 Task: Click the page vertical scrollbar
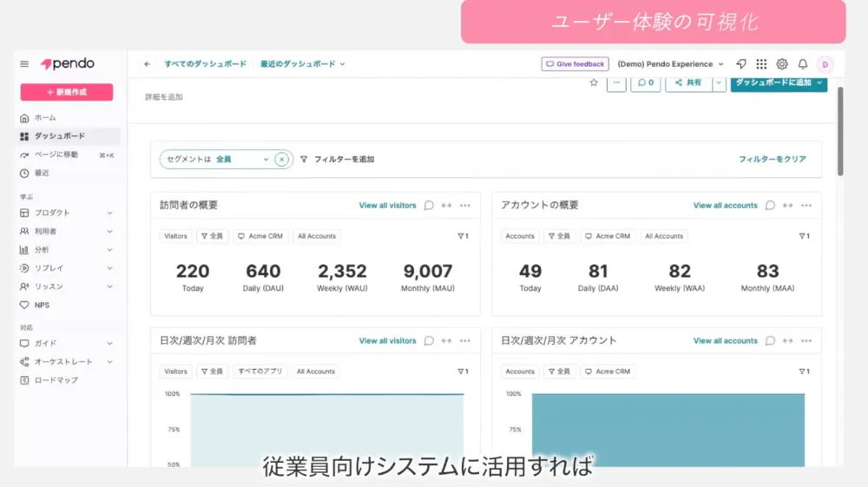tap(839, 132)
